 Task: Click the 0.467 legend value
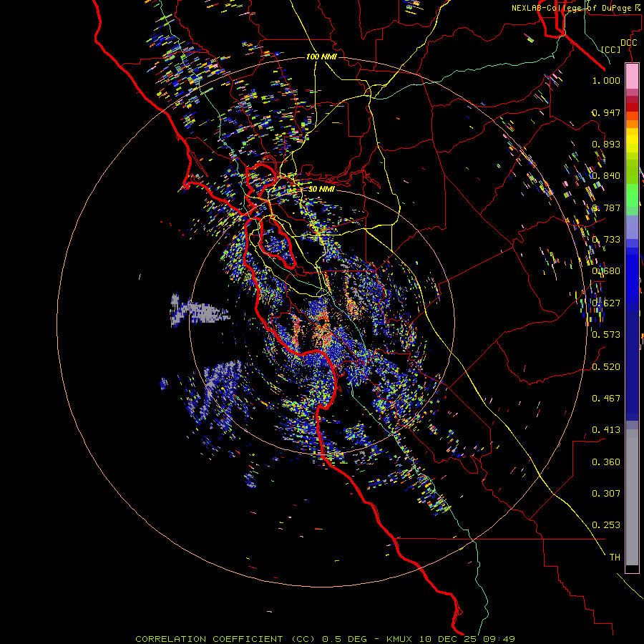point(606,399)
